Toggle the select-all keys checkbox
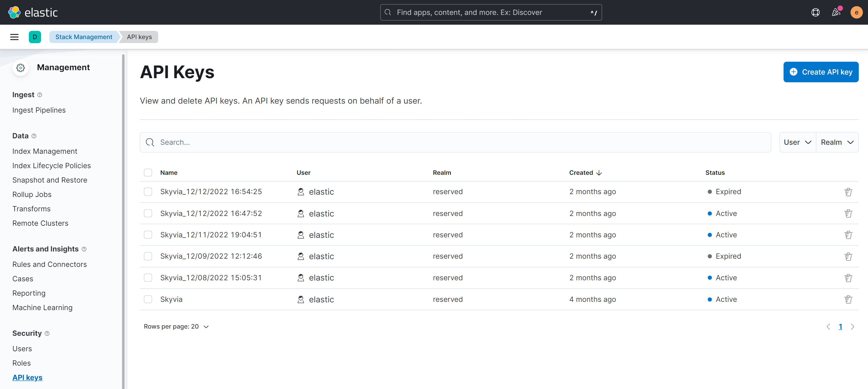This screenshot has width=868, height=389. pos(148,173)
